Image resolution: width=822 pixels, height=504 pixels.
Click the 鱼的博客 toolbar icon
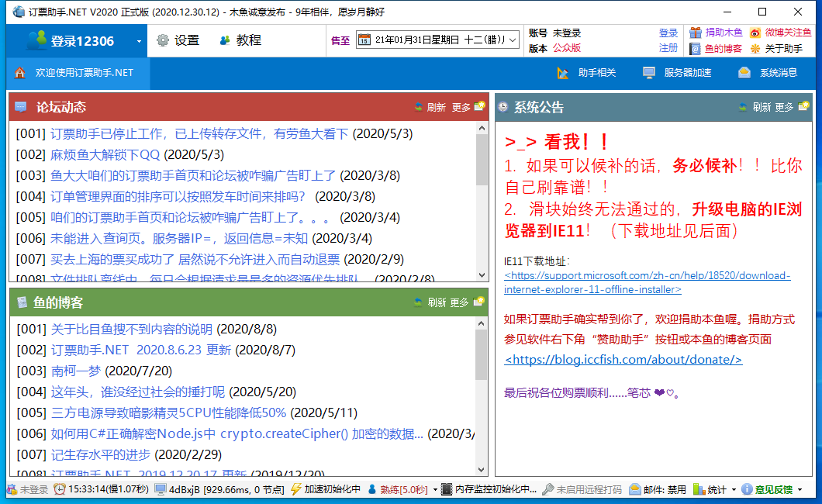pyautogui.click(x=695, y=49)
